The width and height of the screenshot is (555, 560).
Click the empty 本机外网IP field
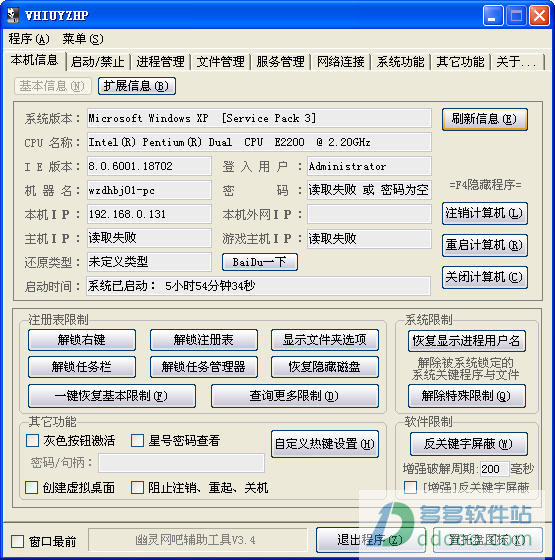pyautogui.click(x=369, y=214)
